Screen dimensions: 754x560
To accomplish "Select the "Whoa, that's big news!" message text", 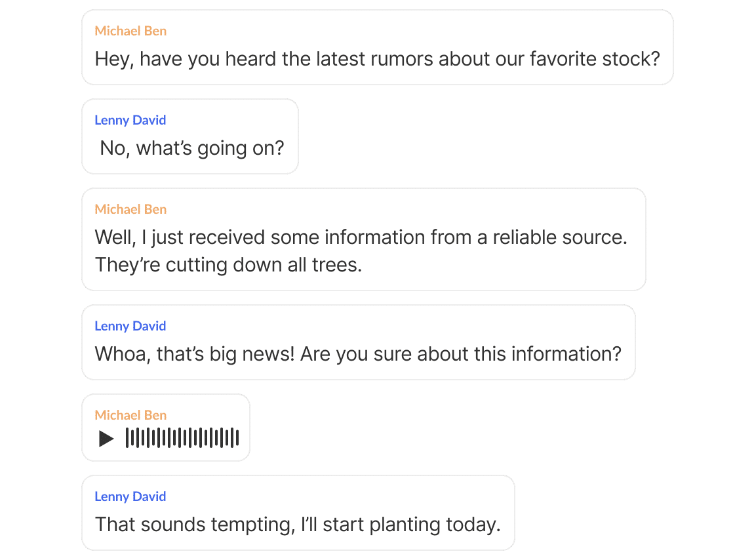I will [357, 354].
